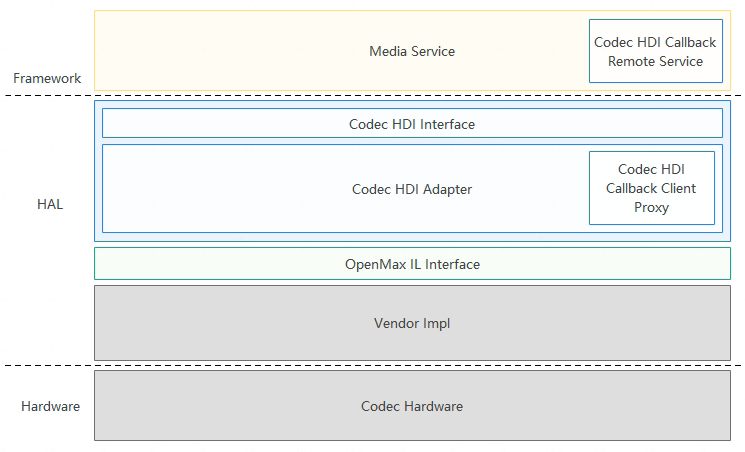
Task: Select the Framework layer label
Action: (47, 78)
